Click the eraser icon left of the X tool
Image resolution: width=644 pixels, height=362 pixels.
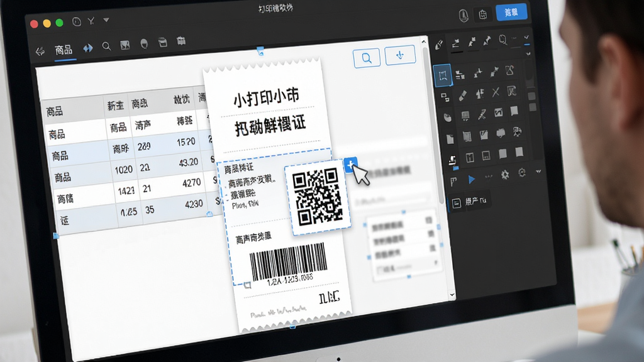pos(462,96)
